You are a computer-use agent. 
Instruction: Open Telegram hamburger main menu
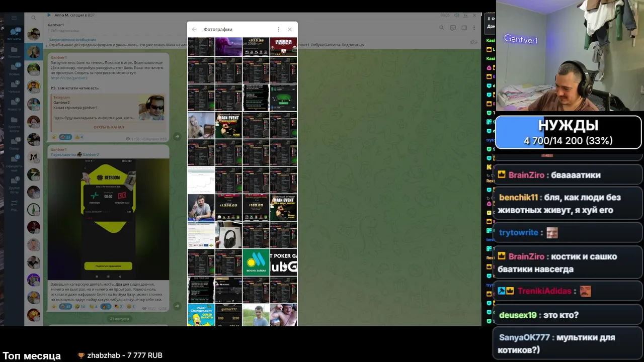(x=14, y=18)
